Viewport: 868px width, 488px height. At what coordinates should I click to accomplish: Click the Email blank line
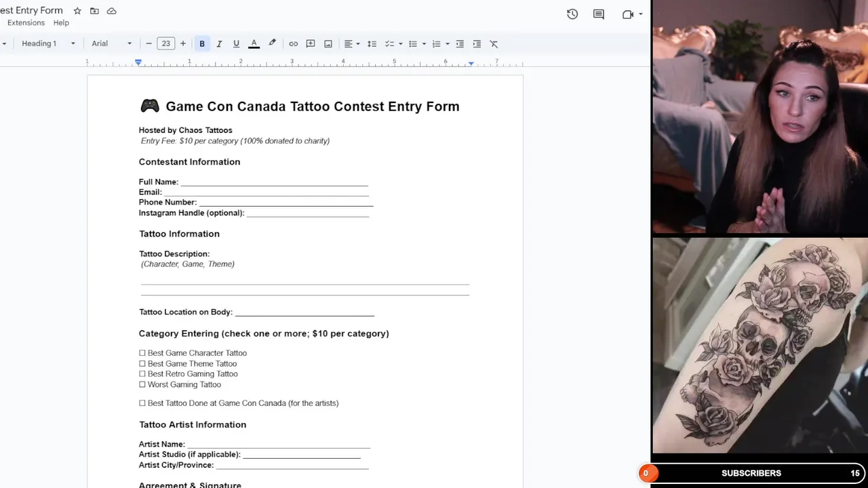pos(267,192)
